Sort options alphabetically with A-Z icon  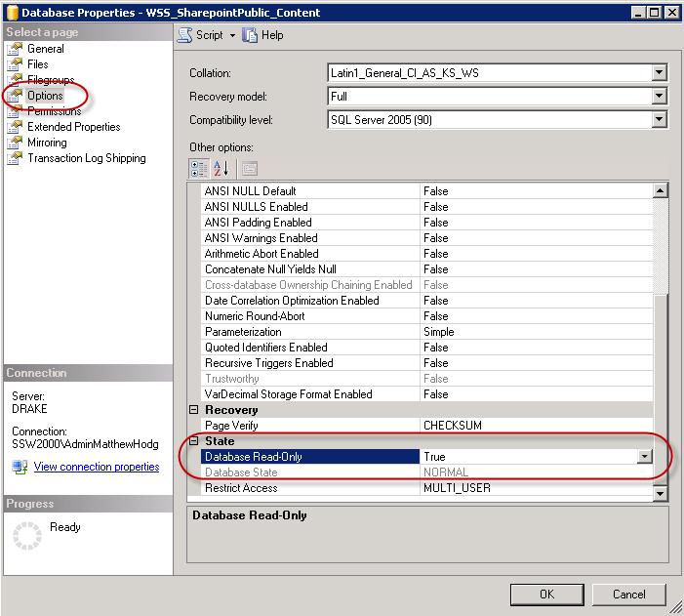click(x=221, y=168)
